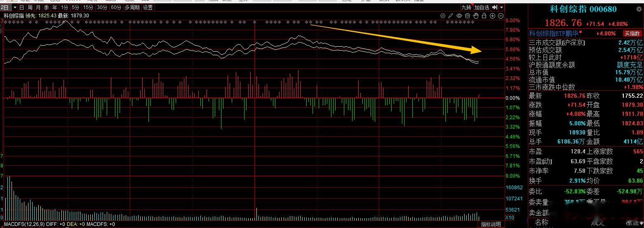Select the 60分 minute period
This screenshot has height=228, width=644.
point(116,7)
